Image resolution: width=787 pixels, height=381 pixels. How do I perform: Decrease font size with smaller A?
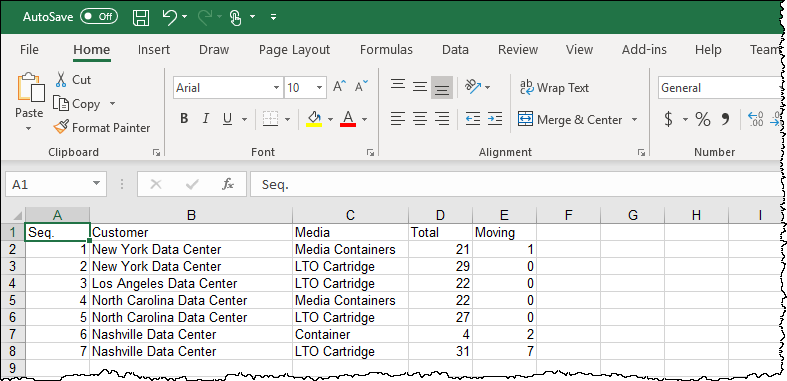pyautogui.click(x=361, y=87)
